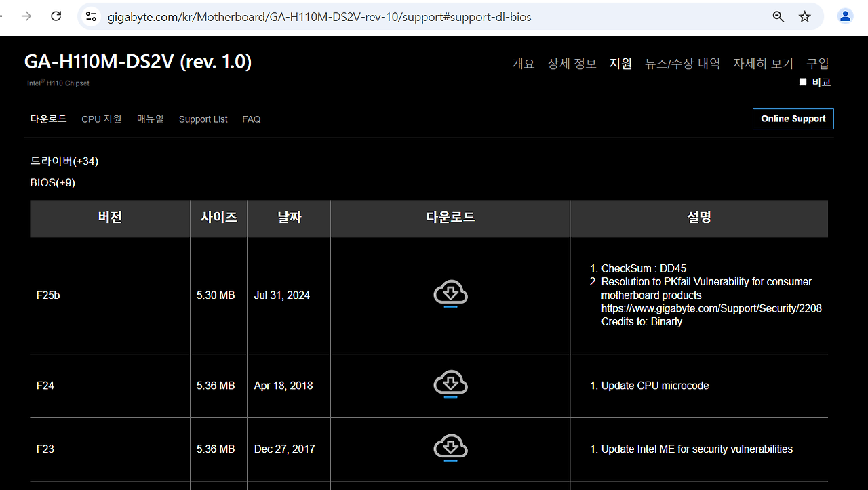Click the 사이즈 column header

tap(219, 218)
